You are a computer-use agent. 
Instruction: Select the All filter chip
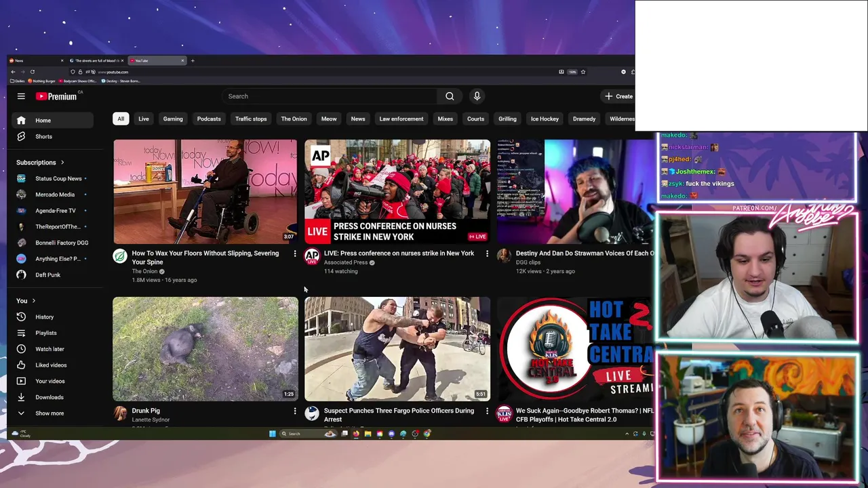[121, 119]
